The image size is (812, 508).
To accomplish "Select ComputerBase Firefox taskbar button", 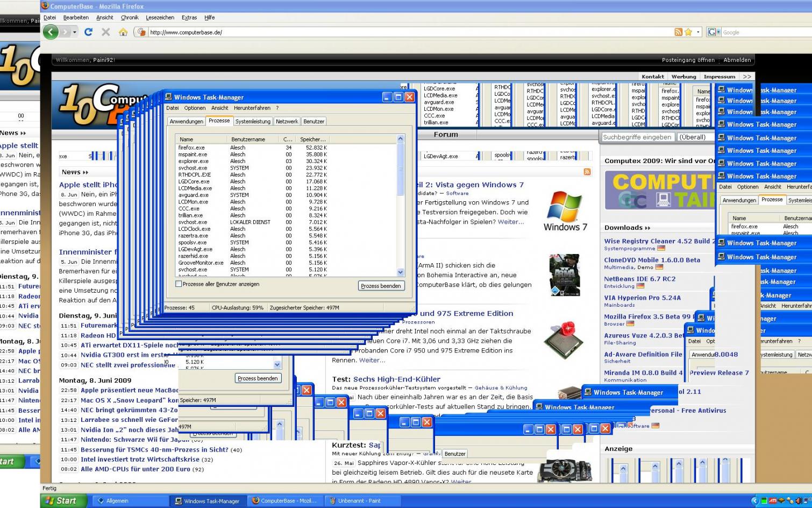I will (x=286, y=501).
